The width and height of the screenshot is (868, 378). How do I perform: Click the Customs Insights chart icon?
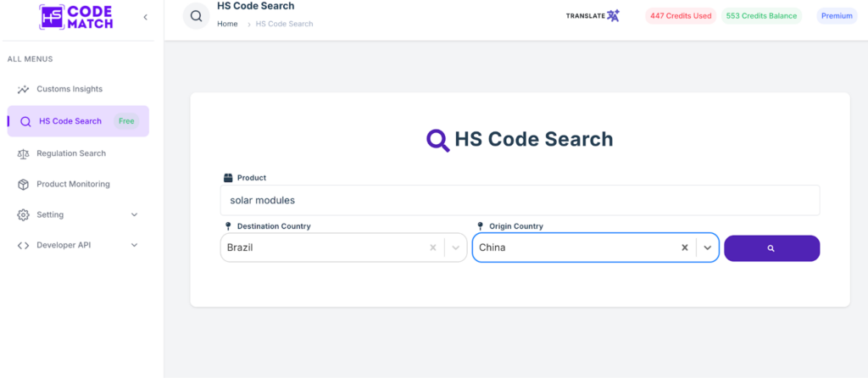(23, 89)
